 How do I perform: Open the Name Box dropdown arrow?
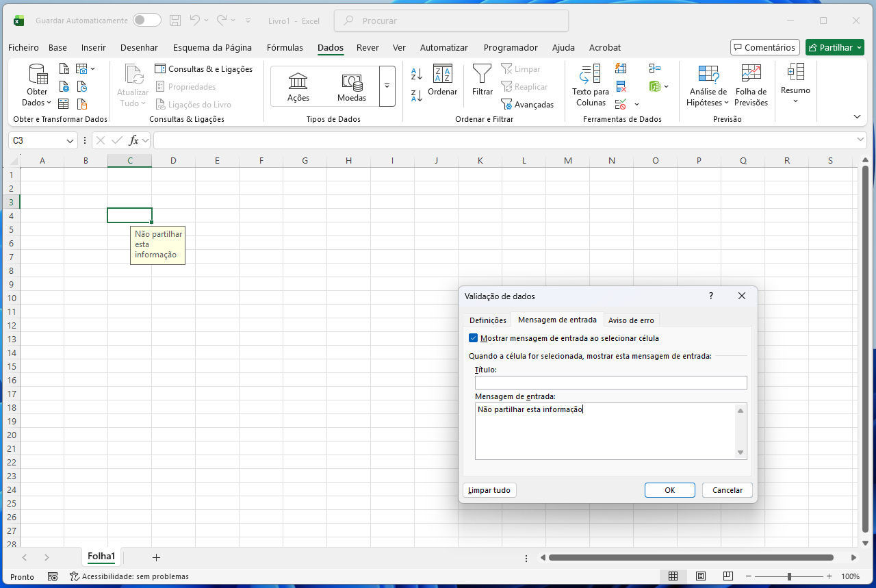point(70,140)
